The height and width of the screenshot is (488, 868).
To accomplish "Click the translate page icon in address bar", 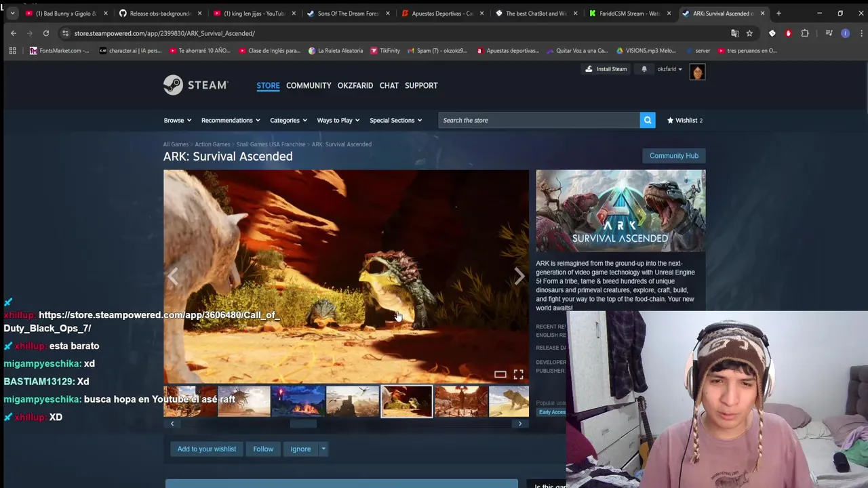I will [x=734, y=33].
